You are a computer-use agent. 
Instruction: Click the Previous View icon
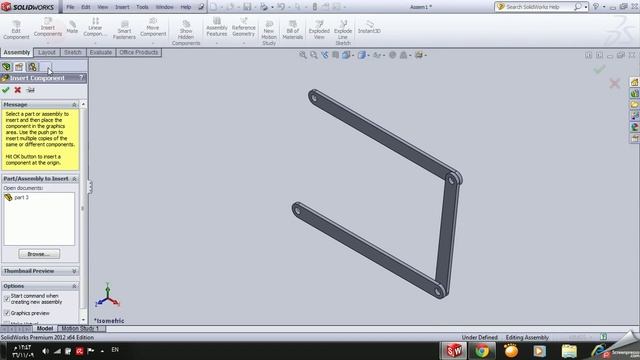324,55
